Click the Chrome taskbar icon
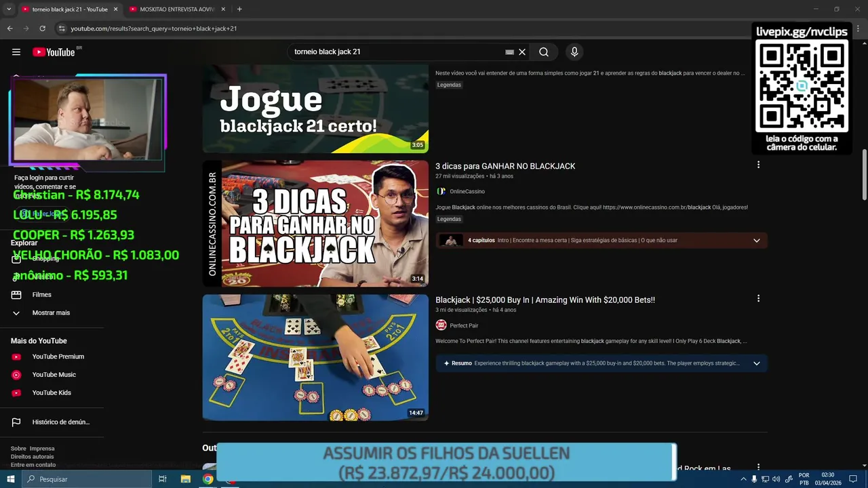Screen dimensions: 868x488 208,479
